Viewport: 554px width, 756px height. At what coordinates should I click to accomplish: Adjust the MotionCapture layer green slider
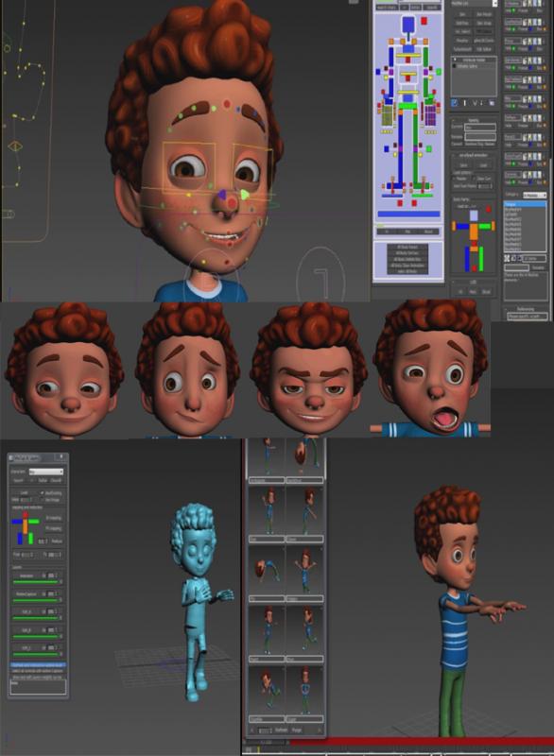[x=35, y=600]
